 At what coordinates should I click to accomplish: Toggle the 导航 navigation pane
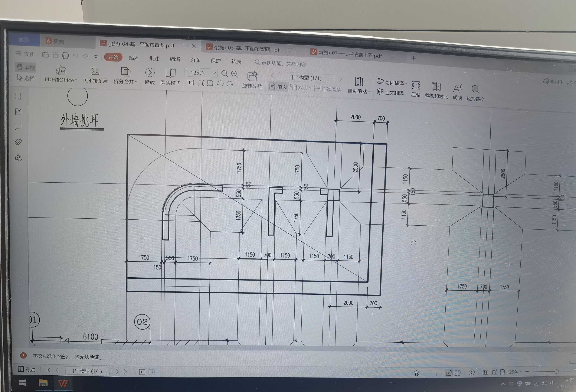tap(27, 369)
